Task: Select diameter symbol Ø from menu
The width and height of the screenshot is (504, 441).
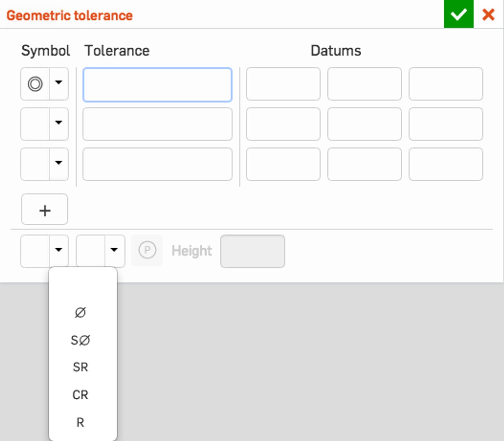Action: 80,312
